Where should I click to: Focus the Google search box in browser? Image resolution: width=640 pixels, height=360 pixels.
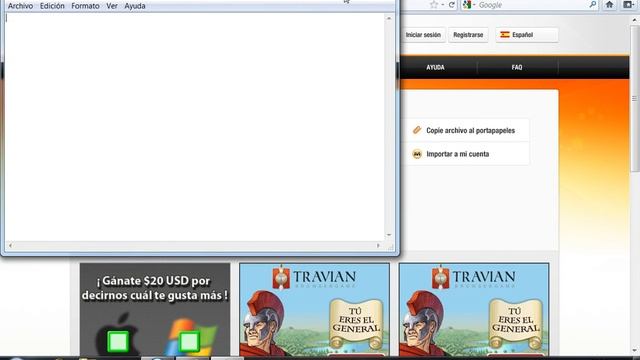(533, 5)
